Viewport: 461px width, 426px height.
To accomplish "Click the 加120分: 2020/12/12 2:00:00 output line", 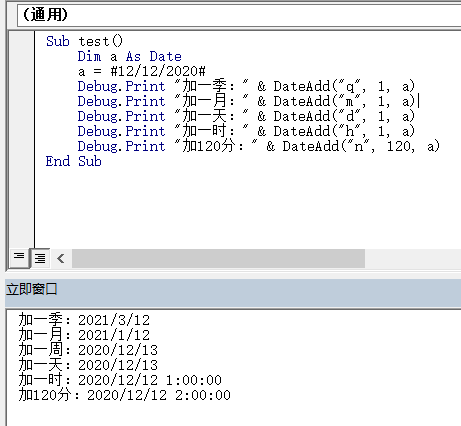I will (125, 395).
